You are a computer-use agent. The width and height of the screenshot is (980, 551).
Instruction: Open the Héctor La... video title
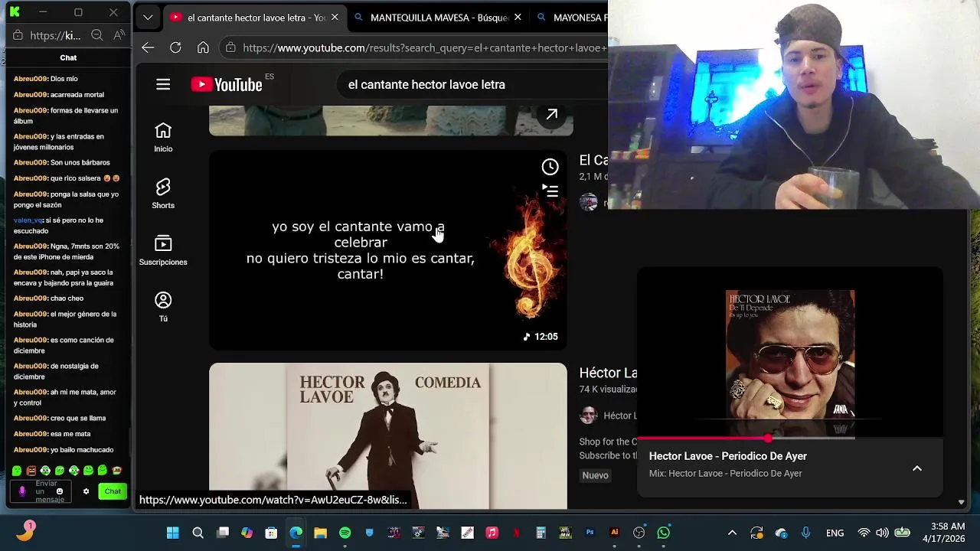click(x=608, y=373)
